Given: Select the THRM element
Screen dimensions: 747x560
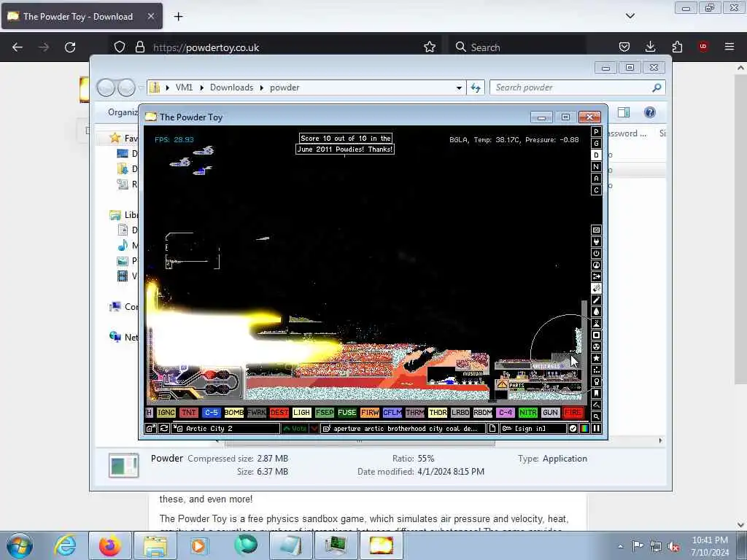Looking at the screenshot, I should tap(415, 413).
